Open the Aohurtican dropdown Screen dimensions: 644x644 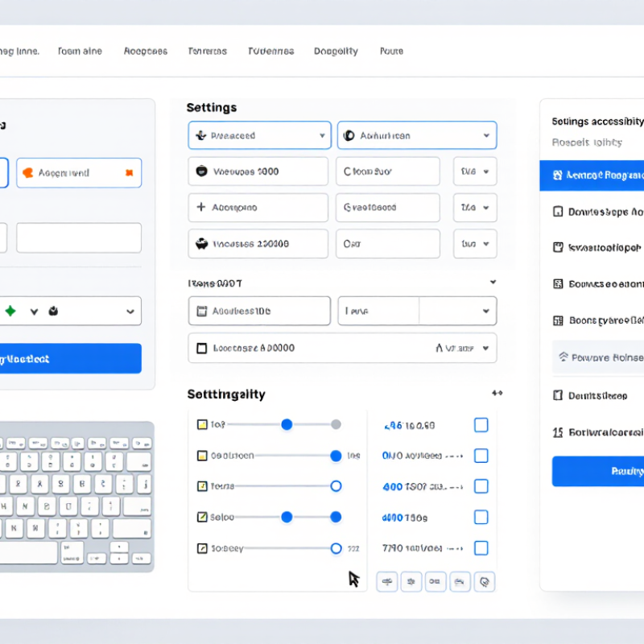pos(417,135)
